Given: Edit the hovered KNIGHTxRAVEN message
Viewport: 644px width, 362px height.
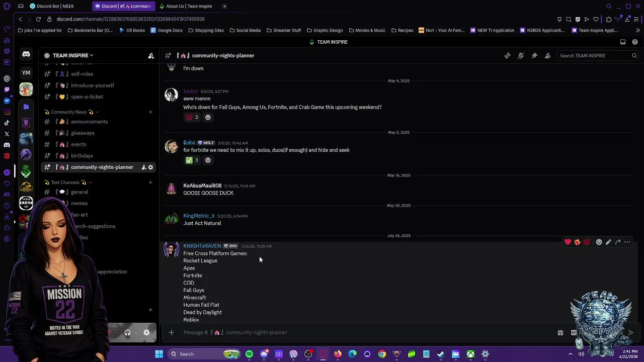Looking at the screenshot, I should (608, 242).
